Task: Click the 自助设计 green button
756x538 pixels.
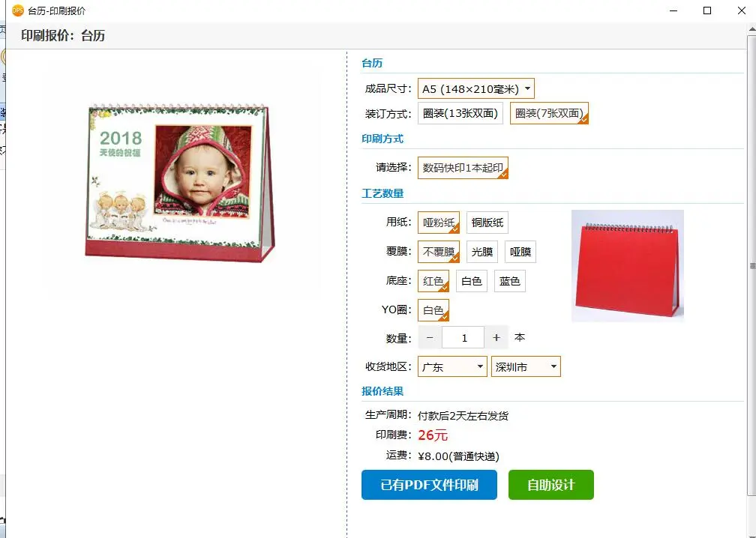Action: [551, 485]
